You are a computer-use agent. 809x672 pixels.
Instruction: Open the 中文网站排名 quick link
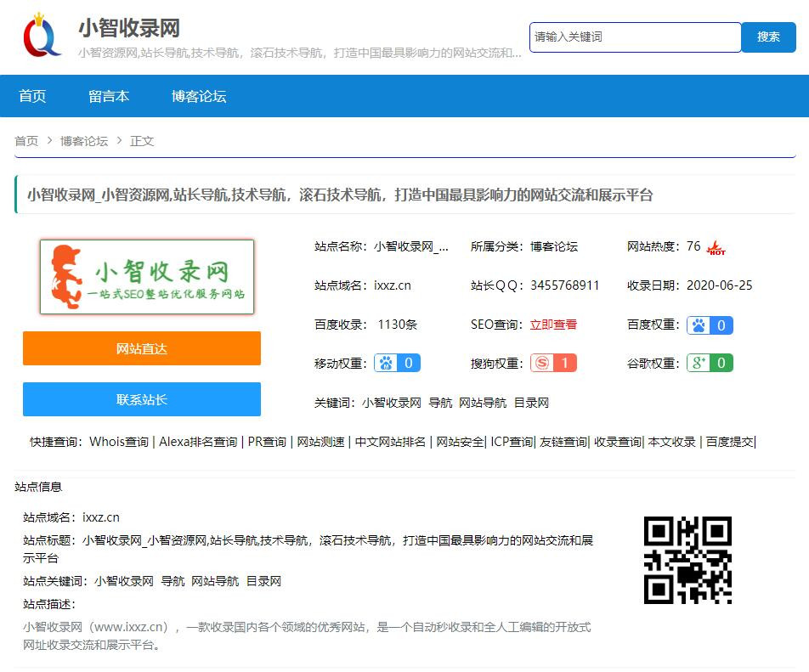pos(390,442)
